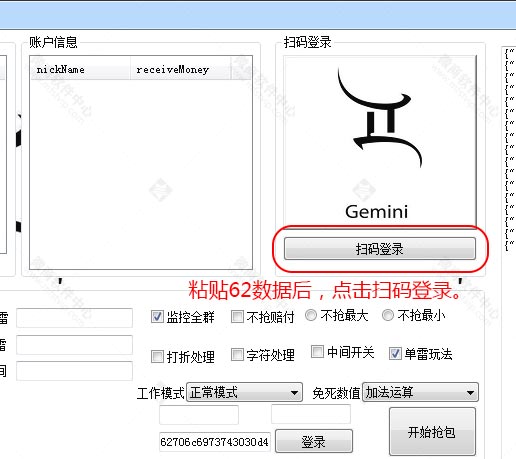Select the 不抢最小 radio button
This screenshot has width=516, height=459.
point(388,315)
